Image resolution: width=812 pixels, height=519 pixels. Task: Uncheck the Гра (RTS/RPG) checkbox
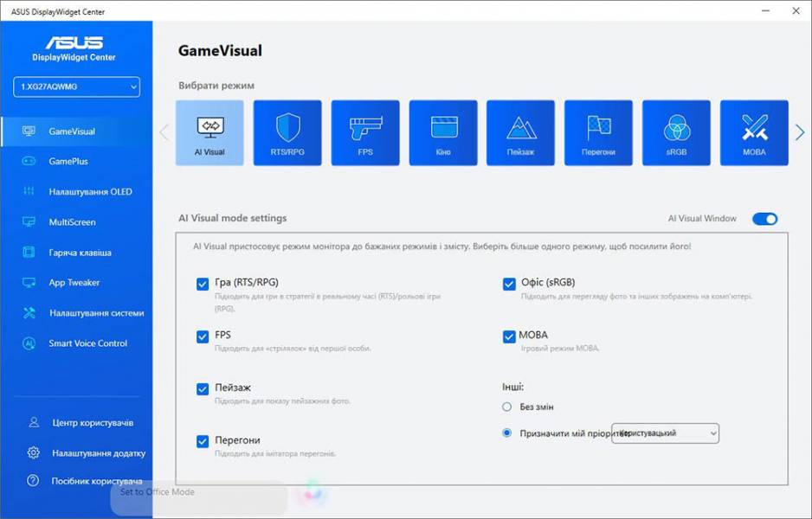click(x=203, y=283)
